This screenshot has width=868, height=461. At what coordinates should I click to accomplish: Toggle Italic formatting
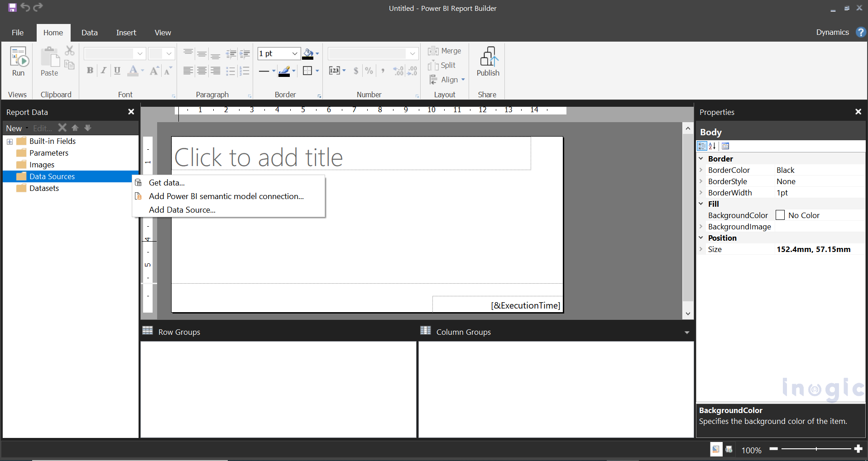click(104, 70)
